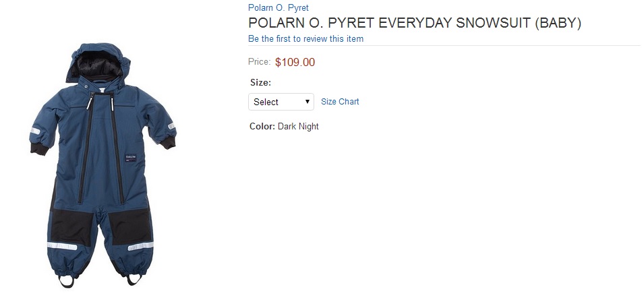
Task: Click "Be the first to review this item"
Action: point(305,38)
